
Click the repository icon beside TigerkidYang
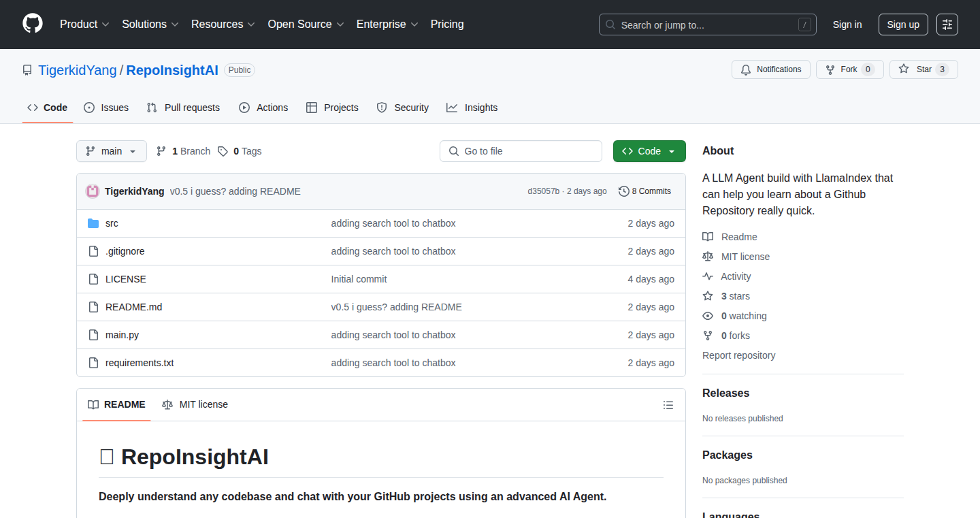coord(27,70)
